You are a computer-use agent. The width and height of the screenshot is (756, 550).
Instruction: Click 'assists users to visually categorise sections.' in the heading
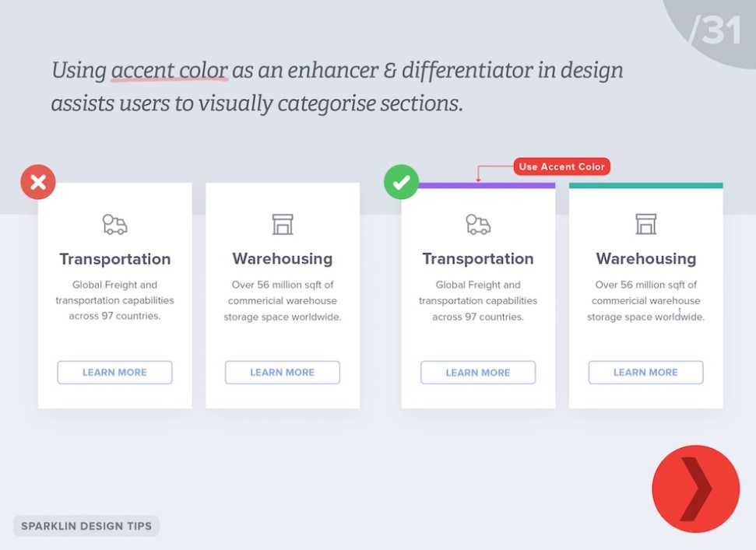coord(257,103)
